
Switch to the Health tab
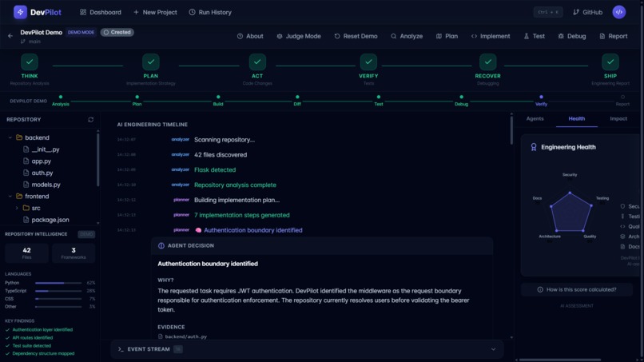(x=577, y=119)
